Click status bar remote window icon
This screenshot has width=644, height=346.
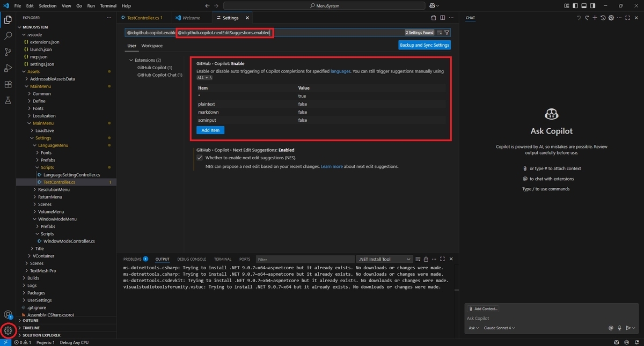click(x=5, y=342)
